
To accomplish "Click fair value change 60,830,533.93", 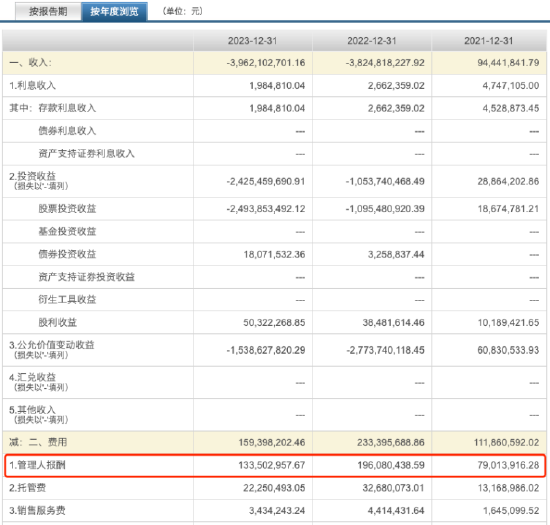I will click(x=508, y=350).
